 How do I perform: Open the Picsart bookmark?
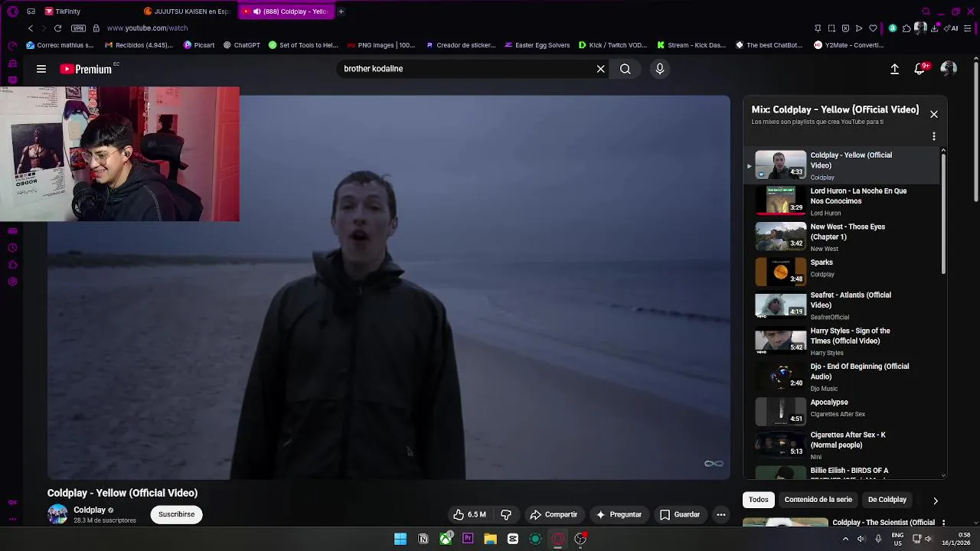tap(199, 45)
